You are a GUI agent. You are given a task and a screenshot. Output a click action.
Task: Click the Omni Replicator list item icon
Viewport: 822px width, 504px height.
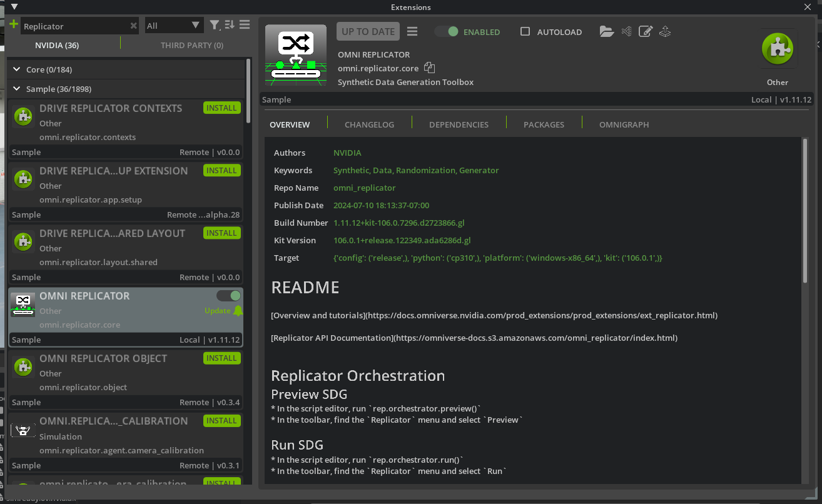(23, 305)
